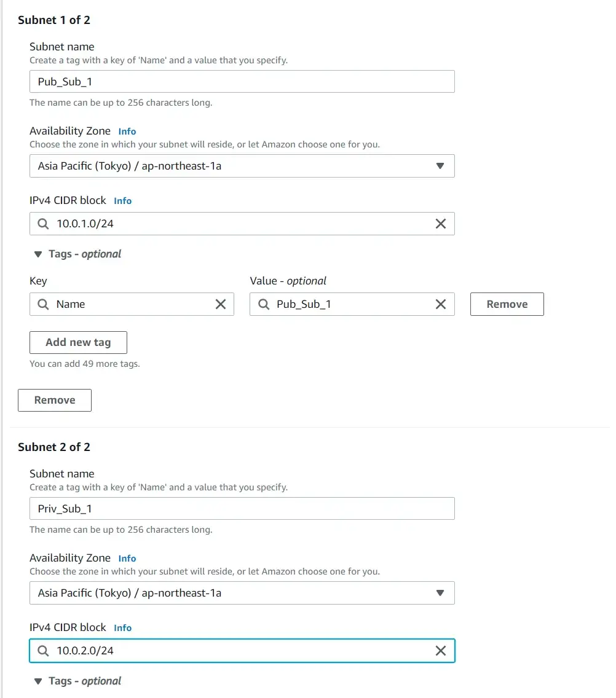Clear the 10.0.2.0/24 CIDR block field
The image size is (616, 698).
click(x=441, y=651)
